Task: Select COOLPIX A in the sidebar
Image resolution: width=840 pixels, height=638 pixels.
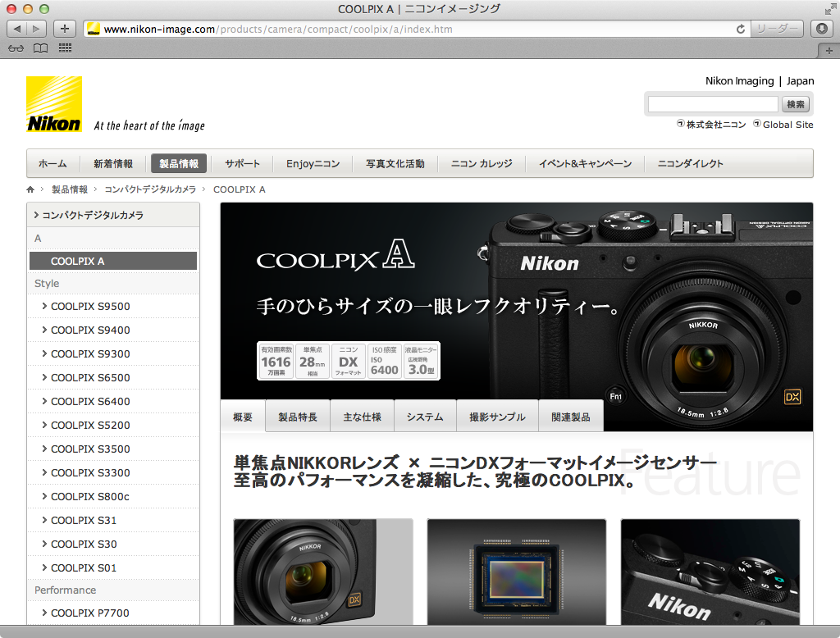Action: (113, 261)
